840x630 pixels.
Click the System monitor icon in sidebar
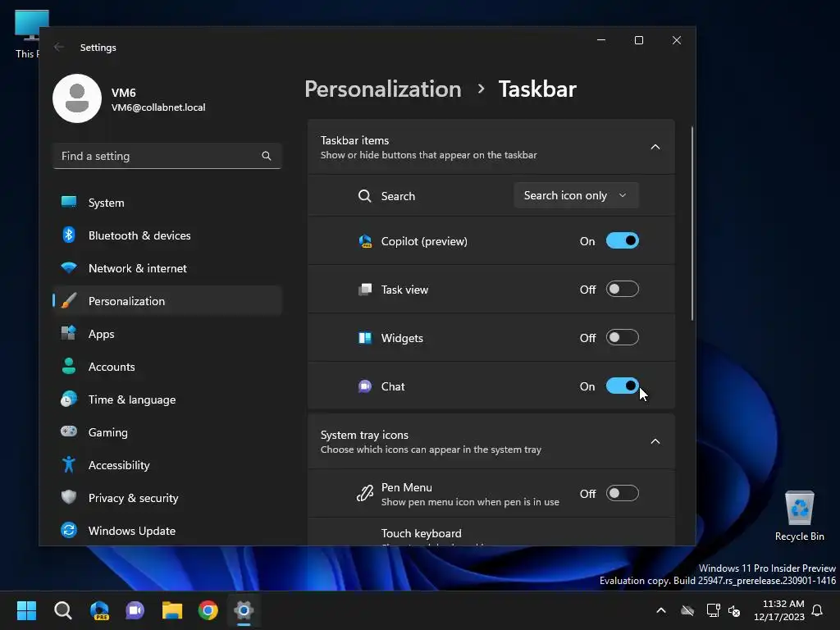click(69, 202)
